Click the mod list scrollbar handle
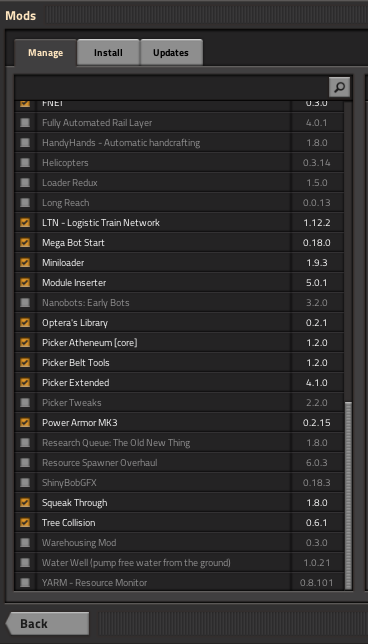 [348, 495]
